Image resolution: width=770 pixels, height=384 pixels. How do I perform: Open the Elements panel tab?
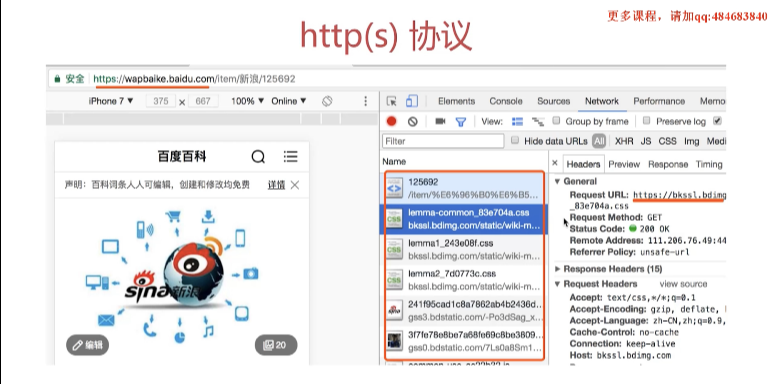tap(457, 101)
